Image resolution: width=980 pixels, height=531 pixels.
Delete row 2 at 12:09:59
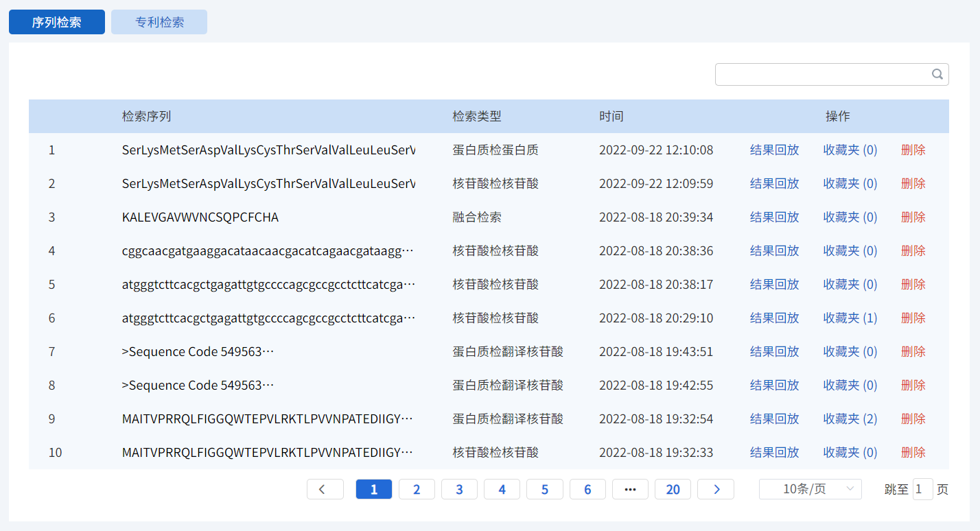click(x=913, y=183)
